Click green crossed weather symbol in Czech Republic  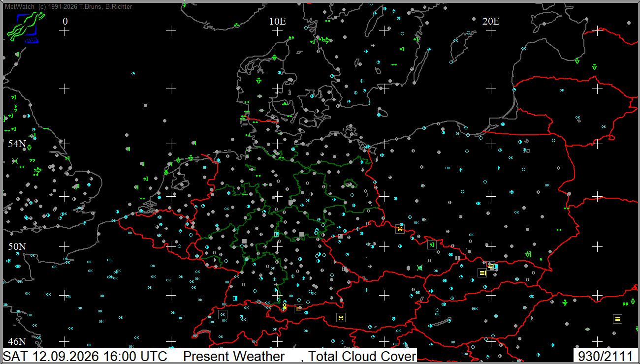coord(419,268)
